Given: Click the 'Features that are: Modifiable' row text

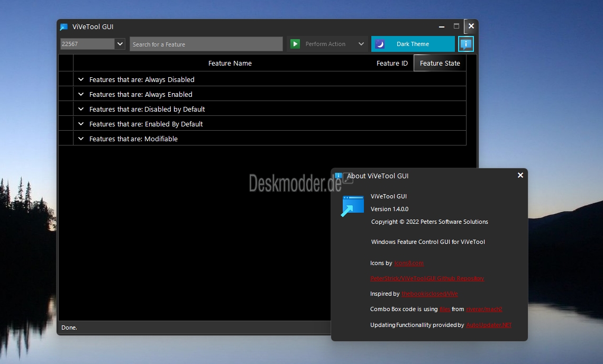Looking at the screenshot, I should [133, 139].
